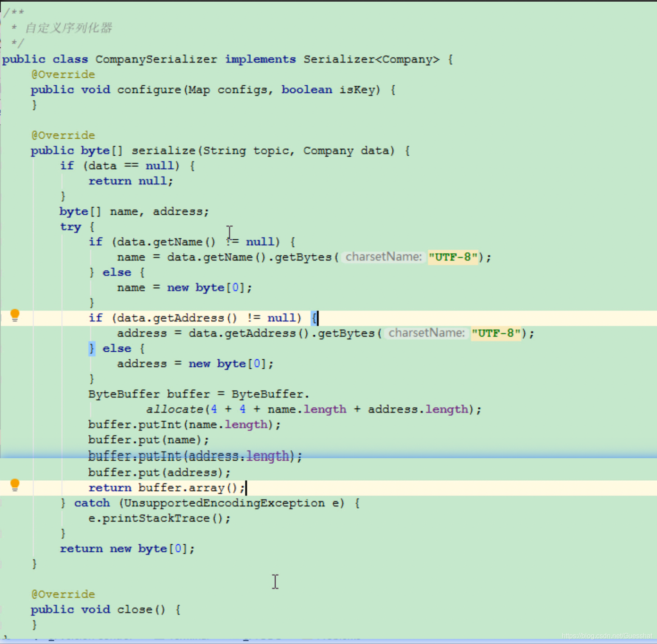Click the Serializer<Company> interface reference
657x644 pixels.
371,59
